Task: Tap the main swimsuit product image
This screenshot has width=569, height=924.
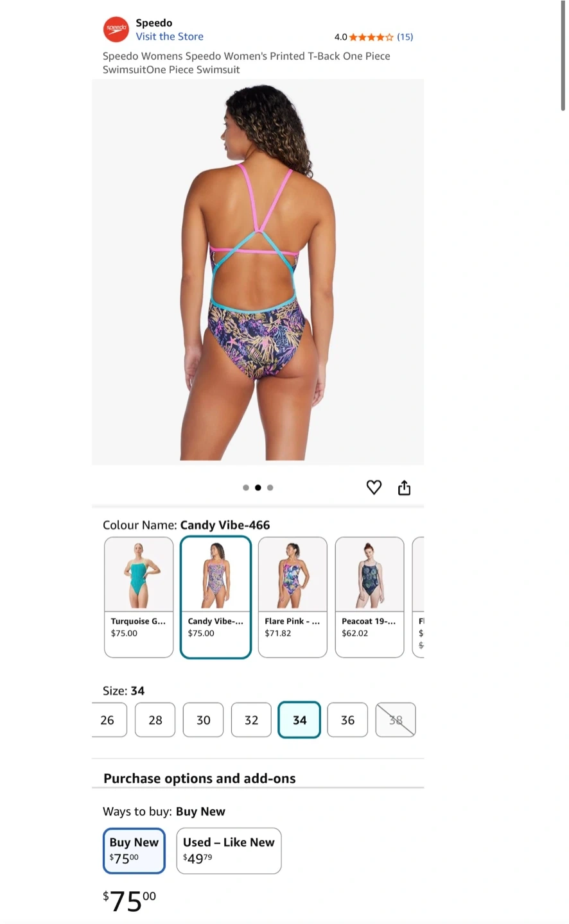Action: click(x=258, y=272)
